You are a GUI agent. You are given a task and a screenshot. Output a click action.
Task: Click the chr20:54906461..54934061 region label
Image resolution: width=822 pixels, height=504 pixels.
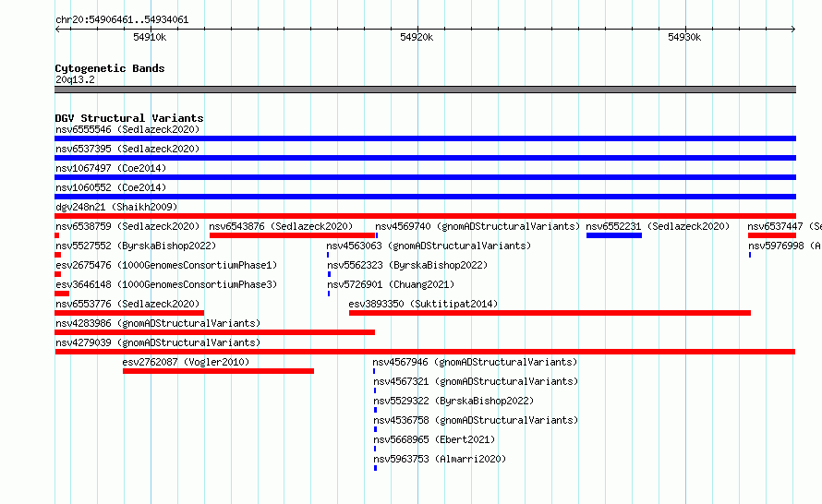122,19
